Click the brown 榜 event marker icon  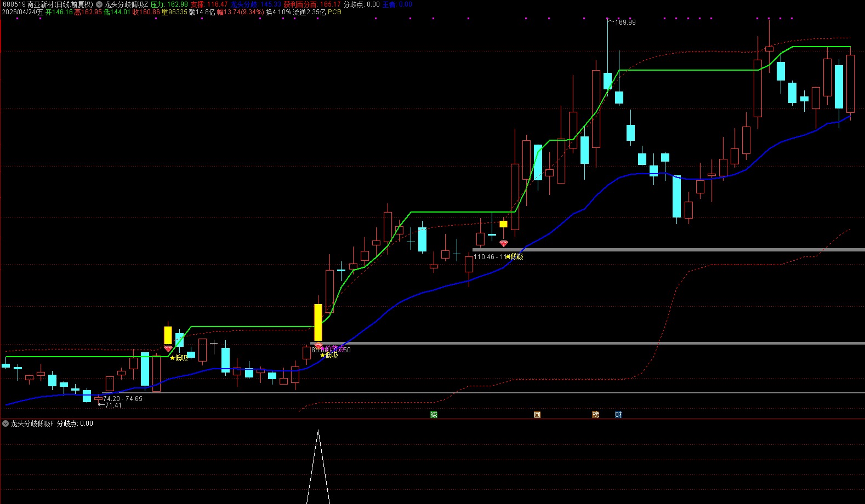595,415
